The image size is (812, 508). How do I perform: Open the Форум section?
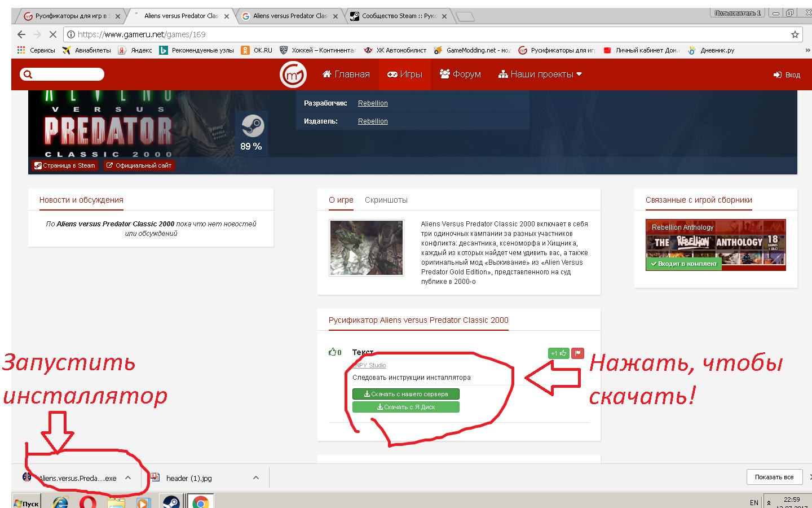pos(460,75)
